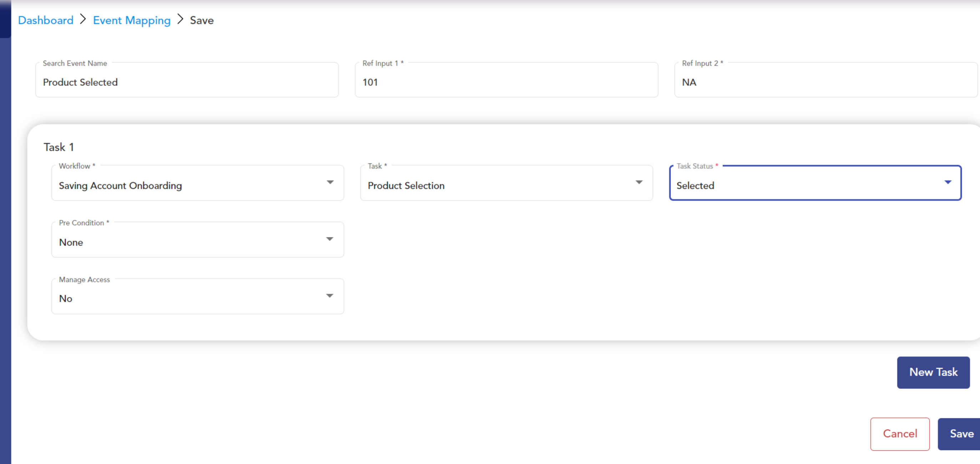Add a New Task

(933, 372)
